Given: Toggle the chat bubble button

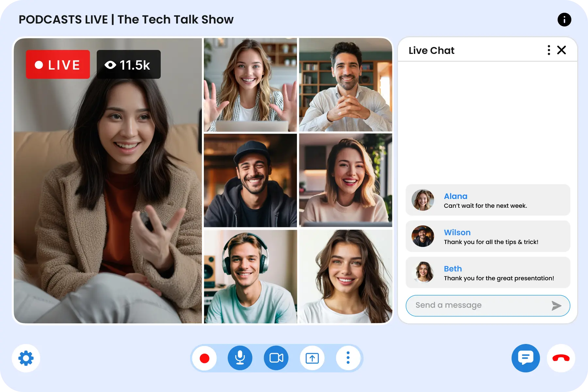Looking at the screenshot, I should [526, 358].
